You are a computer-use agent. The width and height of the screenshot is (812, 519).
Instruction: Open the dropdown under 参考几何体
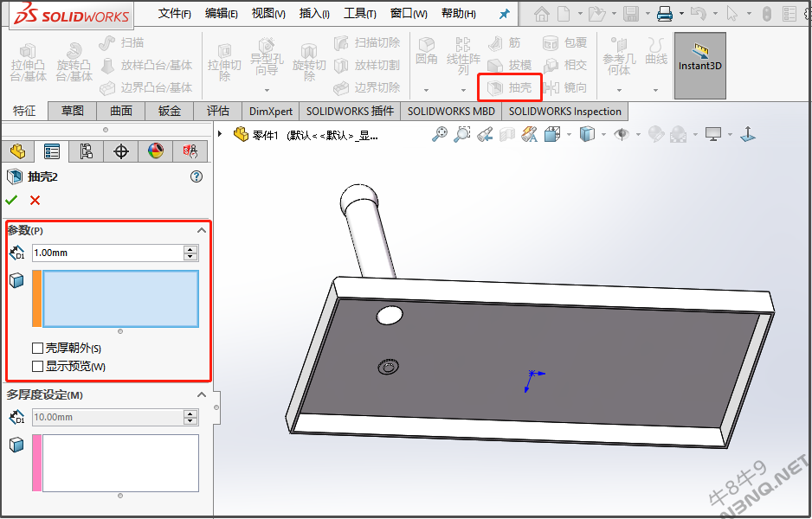point(619,91)
